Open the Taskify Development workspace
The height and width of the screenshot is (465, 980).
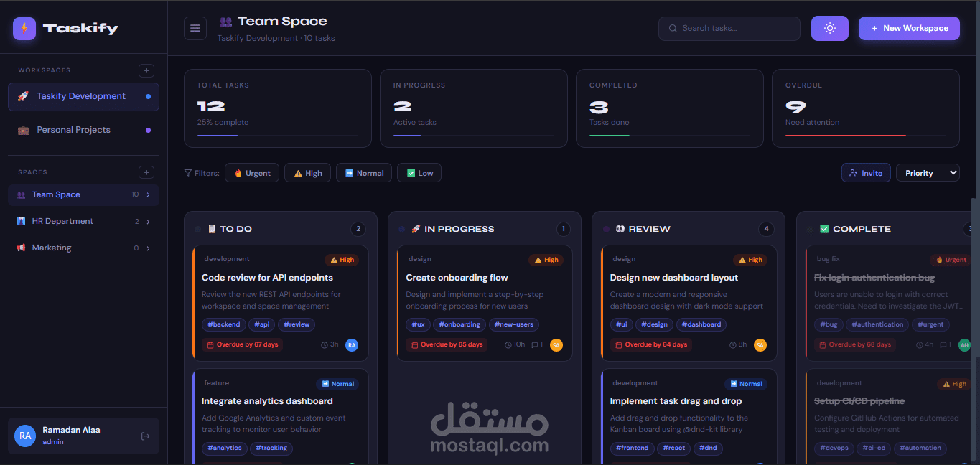pos(83,97)
